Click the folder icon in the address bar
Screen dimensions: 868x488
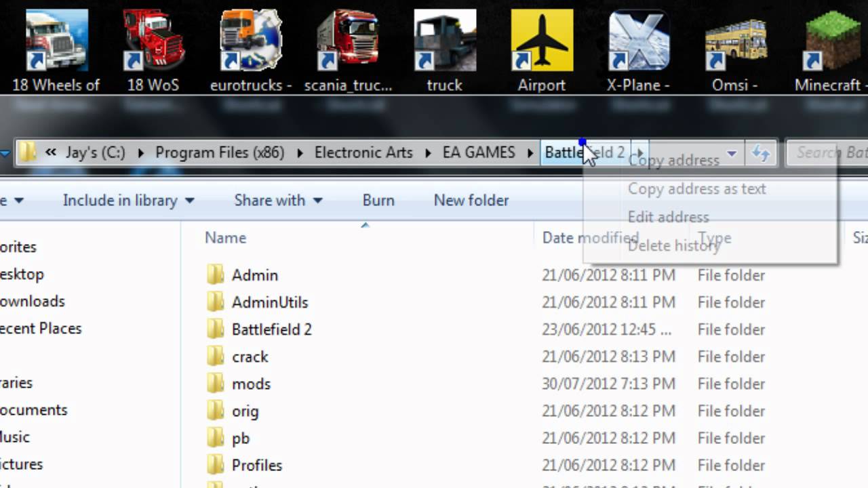pos(27,152)
